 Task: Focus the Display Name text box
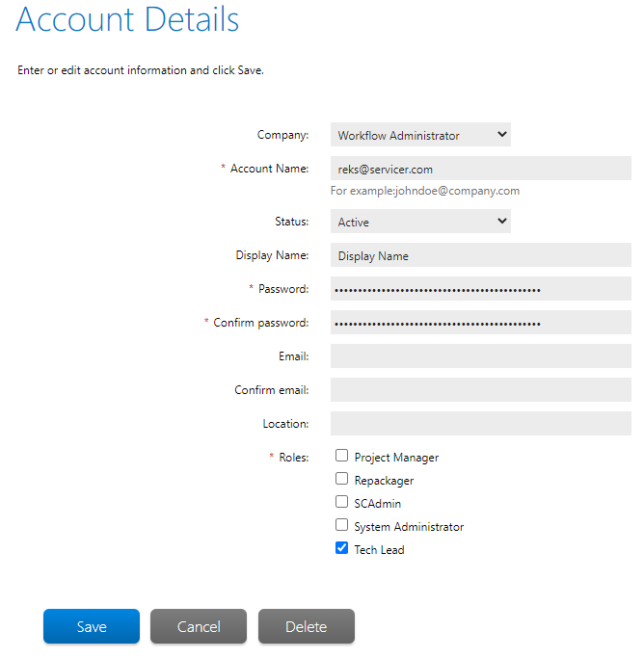pos(480,255)
